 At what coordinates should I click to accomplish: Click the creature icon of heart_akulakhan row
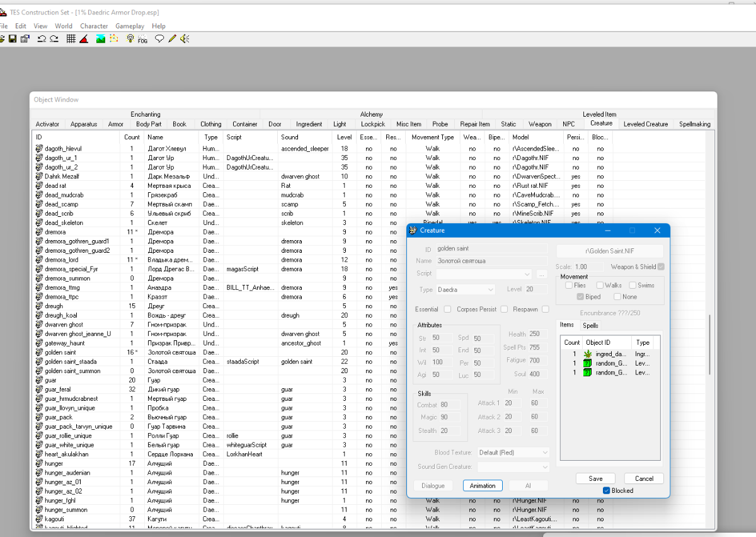[39, 454]
